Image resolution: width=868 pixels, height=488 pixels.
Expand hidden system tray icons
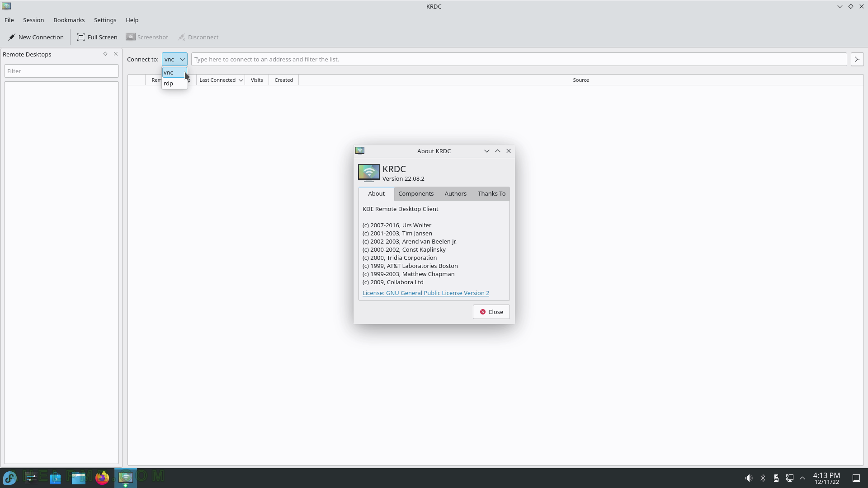(x=802, y=478)
